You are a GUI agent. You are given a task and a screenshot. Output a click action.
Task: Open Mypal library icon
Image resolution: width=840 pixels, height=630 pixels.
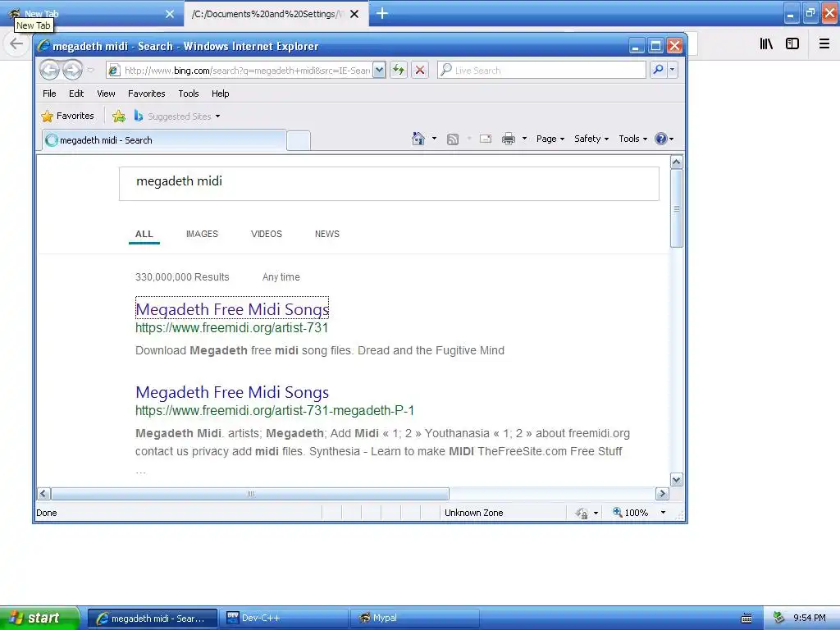click(766, 43)
